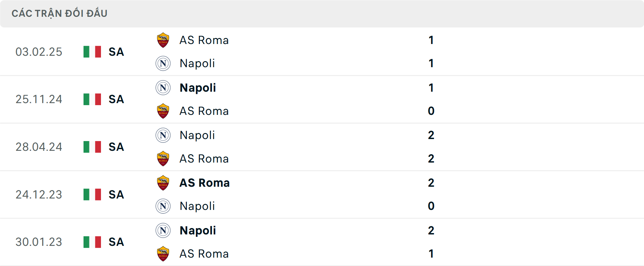Click the AS Roma crest in the 03.02.25 row
The height and width of the screenshot is (266, 644).
pyautogui.click(x=163, y=40)
